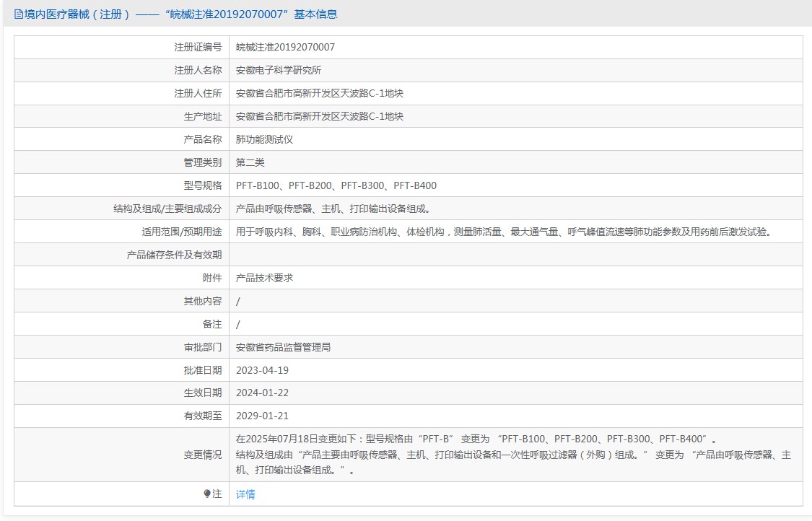Screen dimensions: 812x521
Task: Click the lightbulb icon beside 注
Action: coord(207,494)
